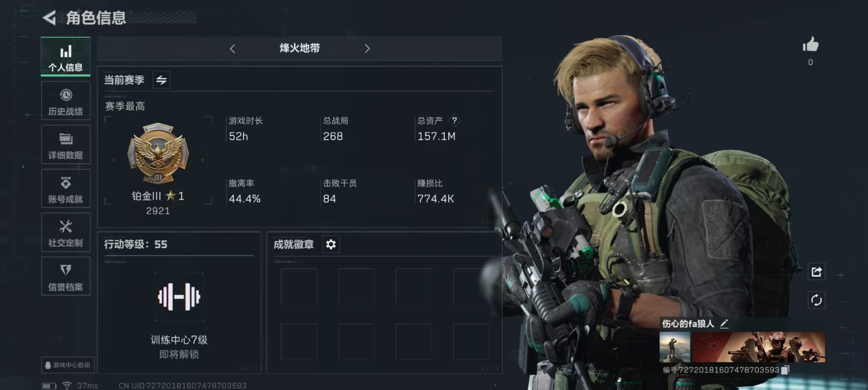Open 成就徽章 gear settings
The height and width of the screenshot is (390, 868).
point(331,244)
